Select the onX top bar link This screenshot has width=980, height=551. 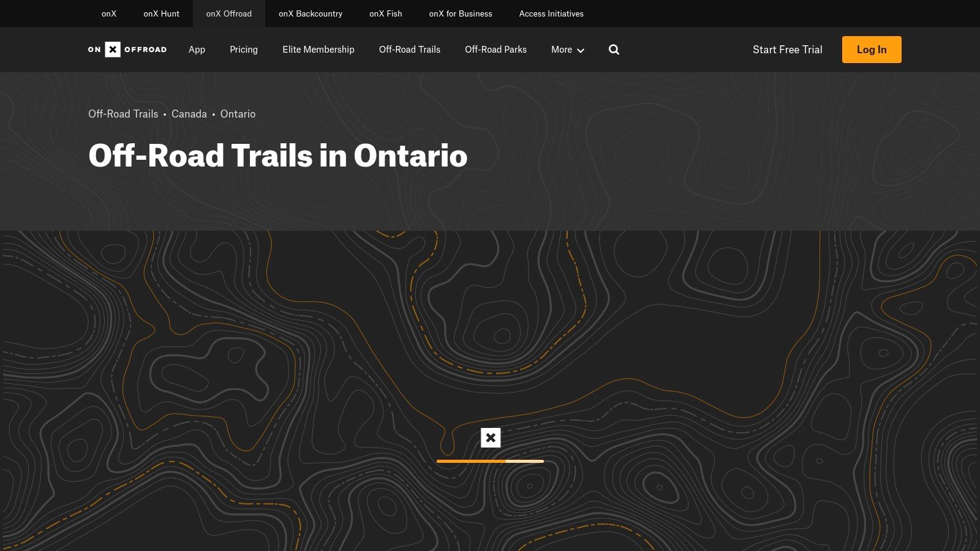pos(109,13)
